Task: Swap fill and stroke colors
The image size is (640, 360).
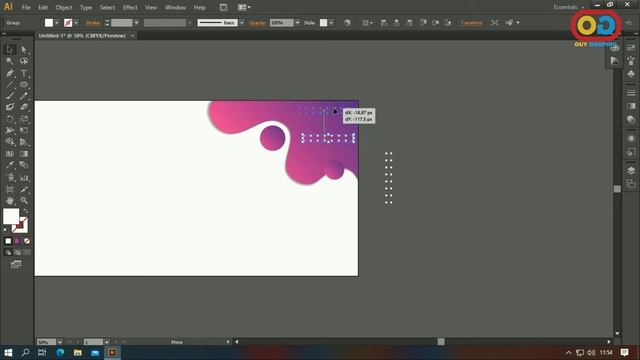Action: coord(25,211)
